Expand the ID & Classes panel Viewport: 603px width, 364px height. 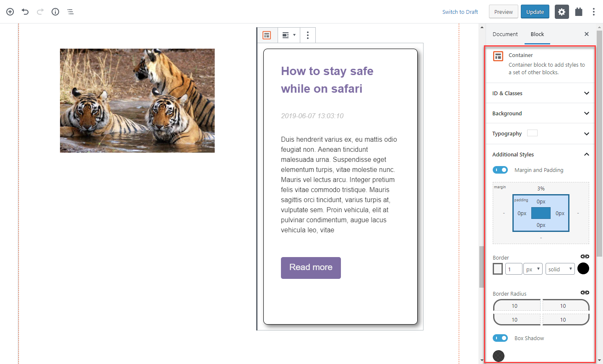tap(540, 93)
